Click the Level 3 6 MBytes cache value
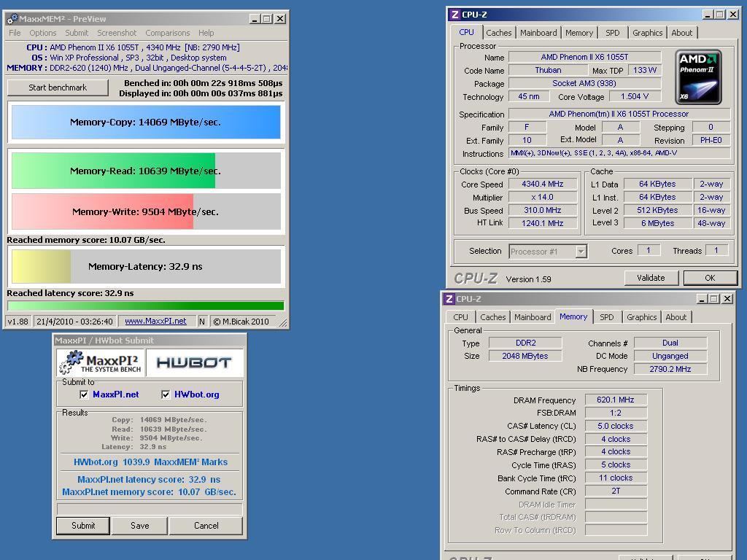 coord(657,223)
